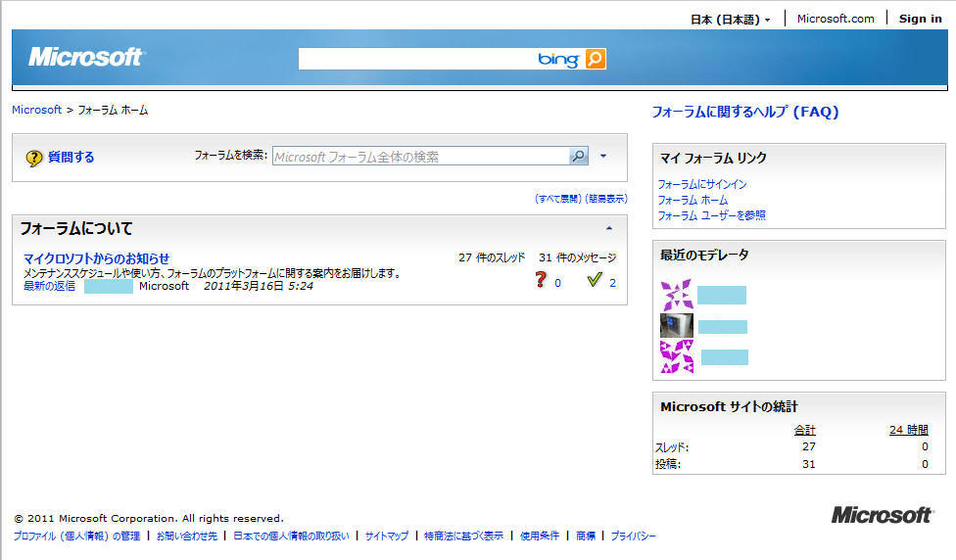Click the unanswered count 0
Viewport: 956px width, 560px height.
click(x=557, y=283)
